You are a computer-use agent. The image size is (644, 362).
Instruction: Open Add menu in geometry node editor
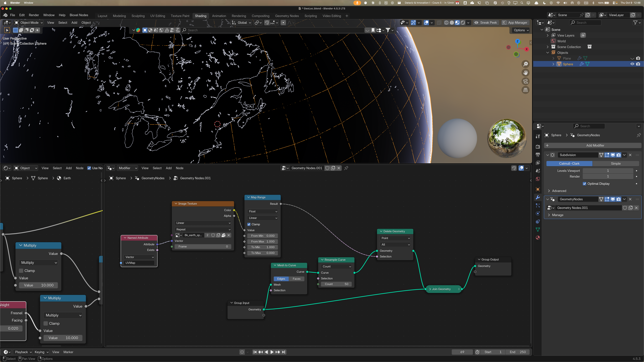point(169,168)
